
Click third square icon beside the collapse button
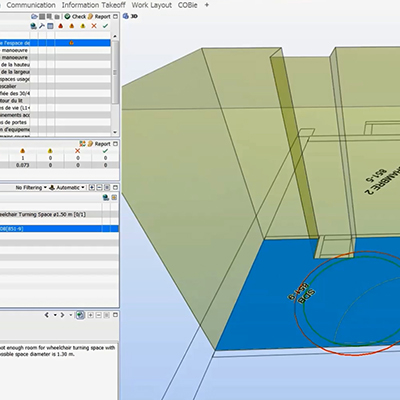[x=107, y=188]
